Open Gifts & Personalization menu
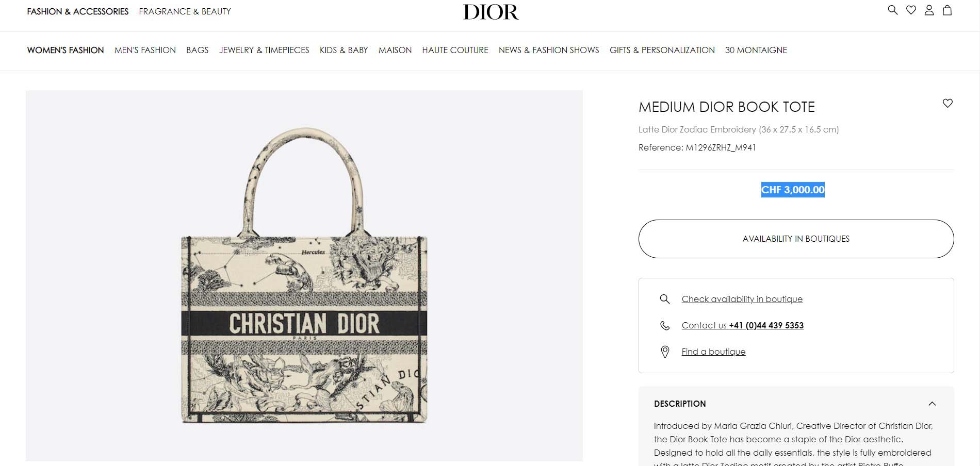Image resolution: width=980 pixels, height=466 pixels. (x=662, y=50)
